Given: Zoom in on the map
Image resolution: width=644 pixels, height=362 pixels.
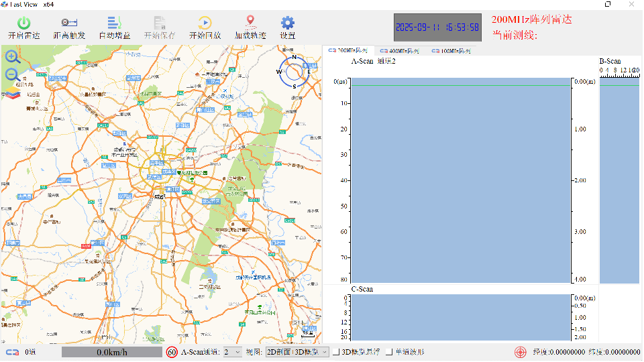Looking at the screenshot, I should coord(13,57).
